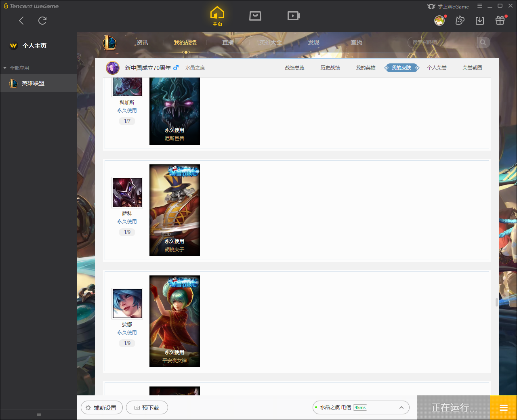517x420 pixels.
Task: Open the user avatar in top right
Action: click(x=439, y=21)
